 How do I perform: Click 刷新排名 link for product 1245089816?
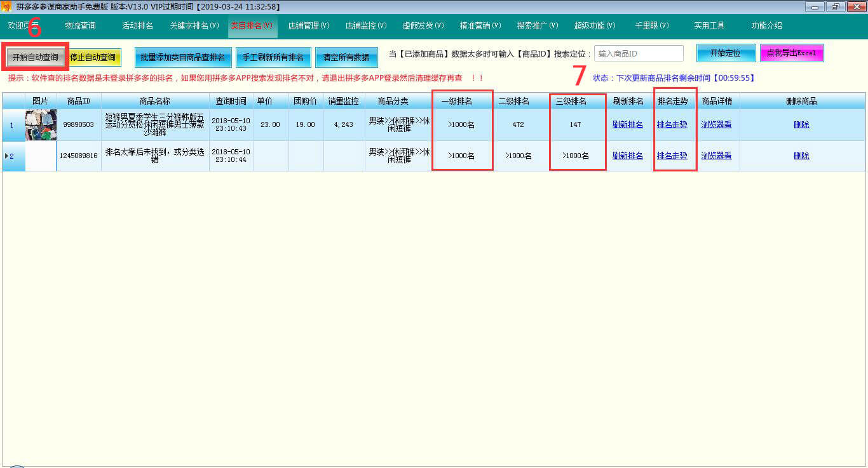(x=628, y=156)
